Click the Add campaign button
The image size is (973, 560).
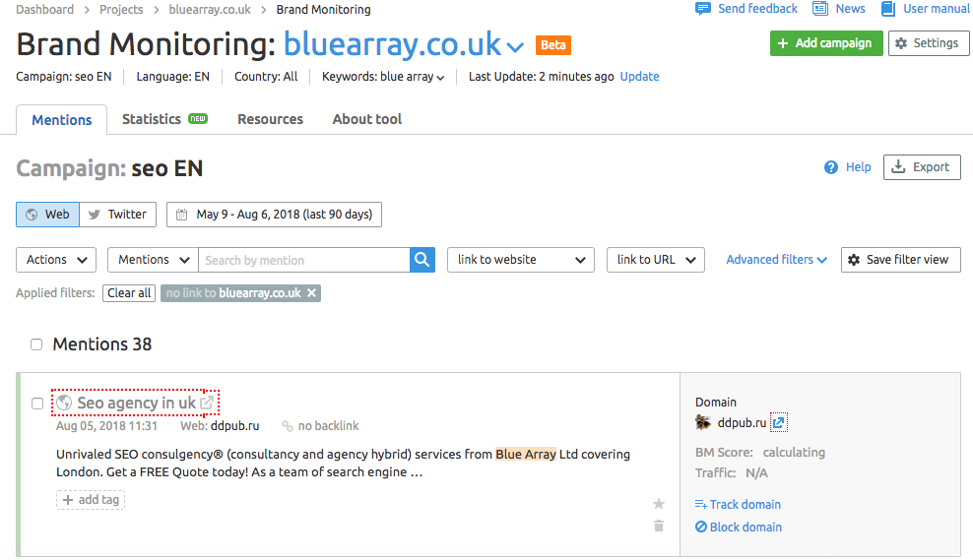(x=826, y=43)
